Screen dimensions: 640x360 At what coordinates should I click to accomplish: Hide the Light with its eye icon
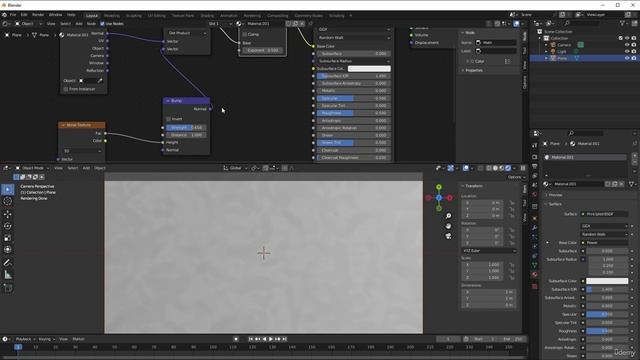click(627, 51)
